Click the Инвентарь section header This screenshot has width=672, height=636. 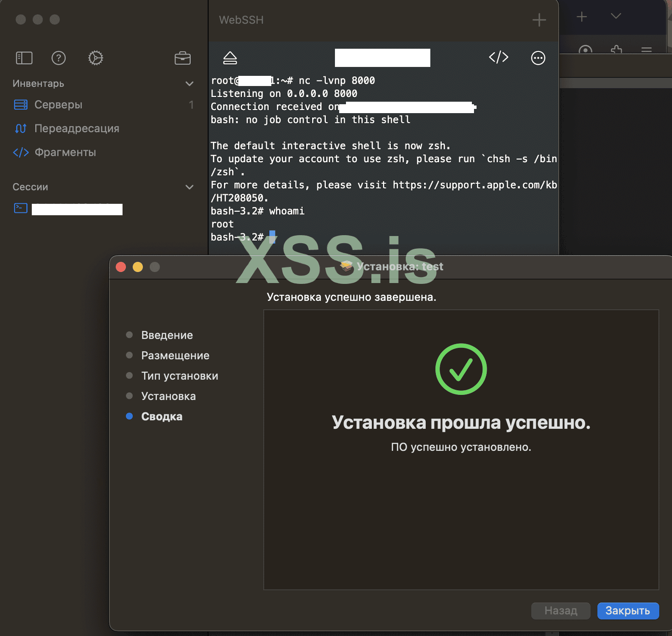click(38, 83)
